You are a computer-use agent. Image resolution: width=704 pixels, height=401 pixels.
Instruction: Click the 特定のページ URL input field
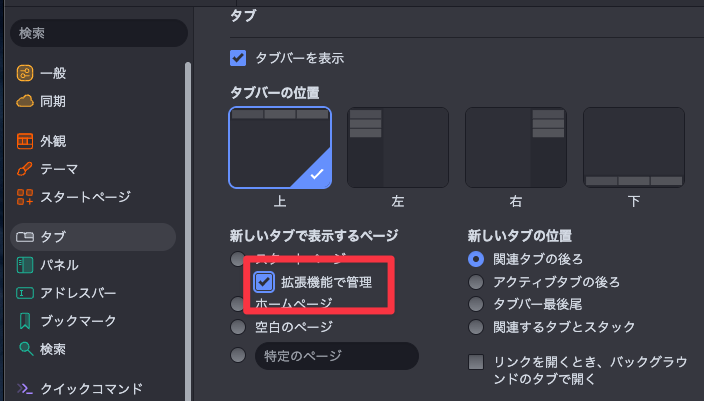337,356
